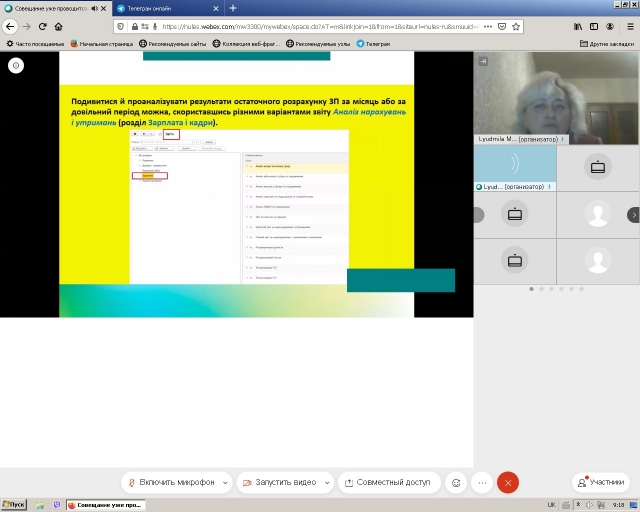This screenshot has height=512, width=640.
Task: Close the Webex meeting tab
Action: tap(104, 8)
